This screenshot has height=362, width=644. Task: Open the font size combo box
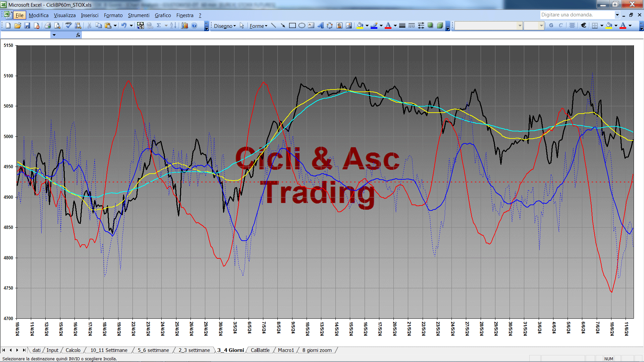pos(534,25)
